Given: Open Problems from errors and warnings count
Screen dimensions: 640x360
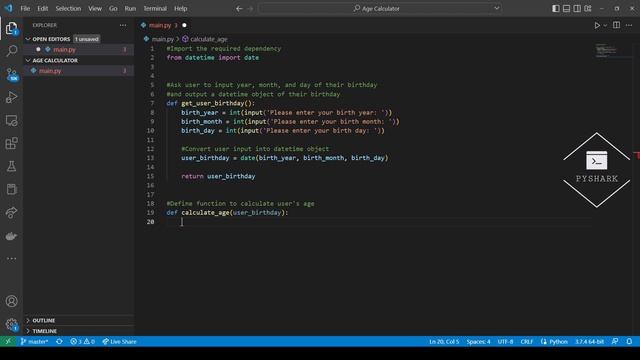Looking at the screenshot, I should pyautogui.click(x=82, y=341).
